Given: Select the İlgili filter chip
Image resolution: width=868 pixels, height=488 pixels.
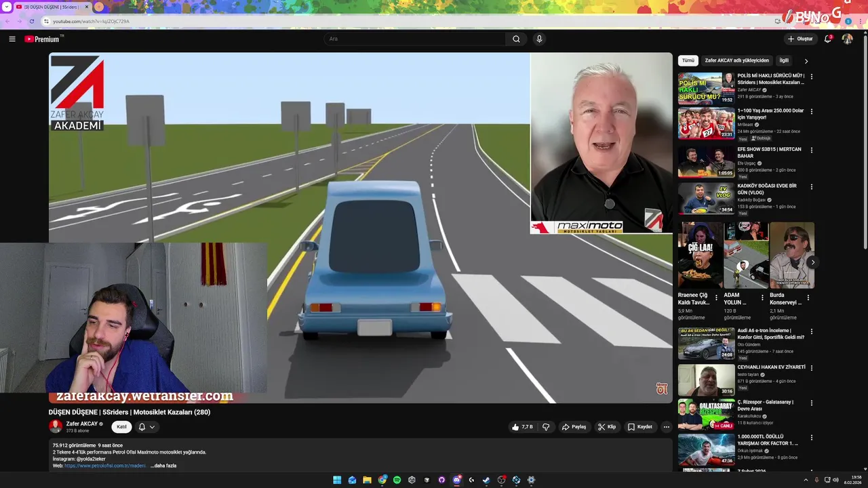Looking at the screenshot, I should (x=784, y=60).
